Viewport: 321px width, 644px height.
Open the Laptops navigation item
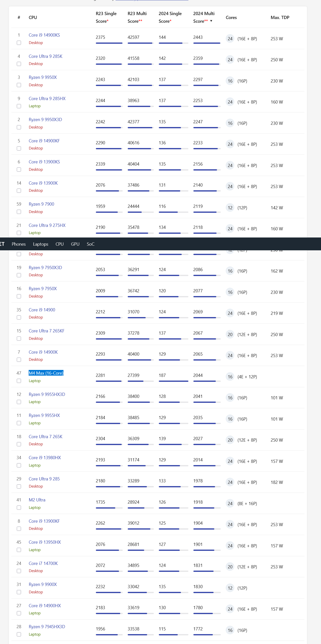point(40,244)
